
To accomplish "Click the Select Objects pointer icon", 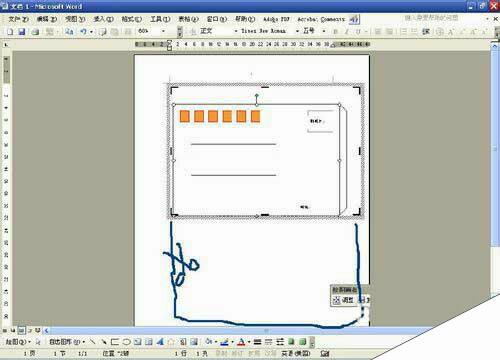I will [38, 342].
